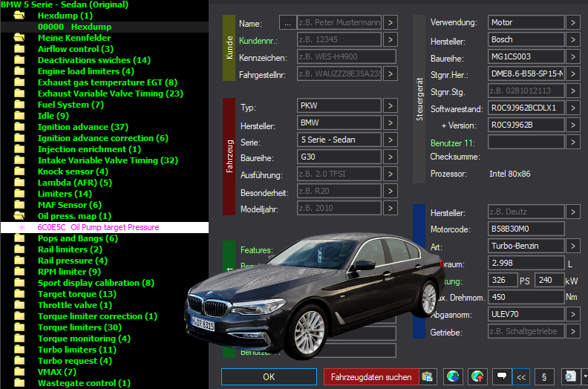The height and width of the screenshot is (389, 588).
Task: Click the OK button
Action: click(x=269, y=376)
